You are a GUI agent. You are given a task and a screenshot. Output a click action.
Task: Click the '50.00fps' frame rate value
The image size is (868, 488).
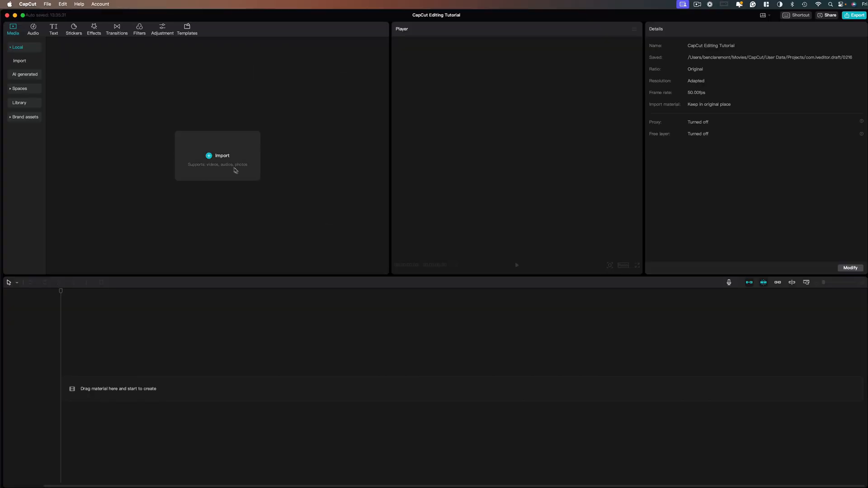click(696, 93)
